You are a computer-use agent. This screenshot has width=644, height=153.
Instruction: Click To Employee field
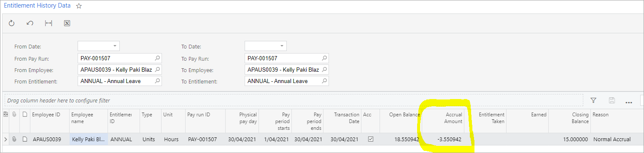point(287,70)
